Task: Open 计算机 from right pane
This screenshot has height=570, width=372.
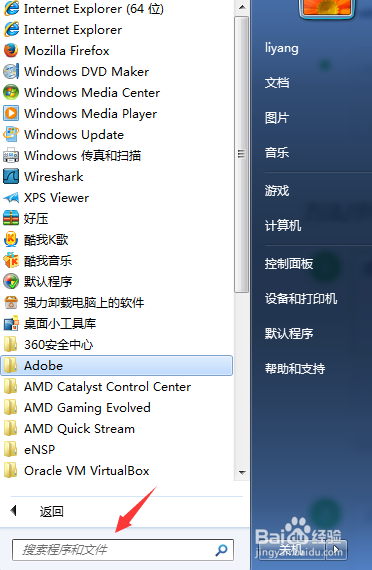Action: pyautogui.click(x=283, y=226)
